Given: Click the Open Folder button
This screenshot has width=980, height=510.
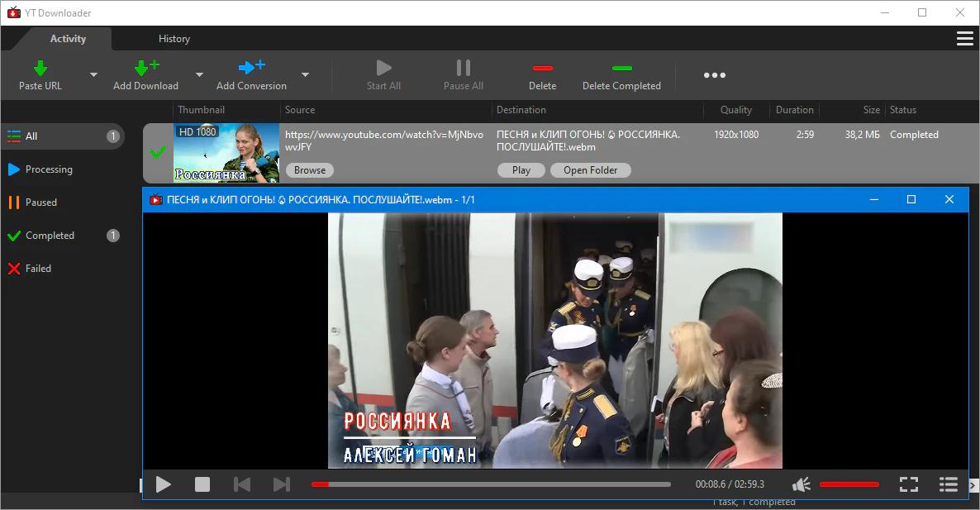Looking at the screenshot, I should (x=591, y=170).
